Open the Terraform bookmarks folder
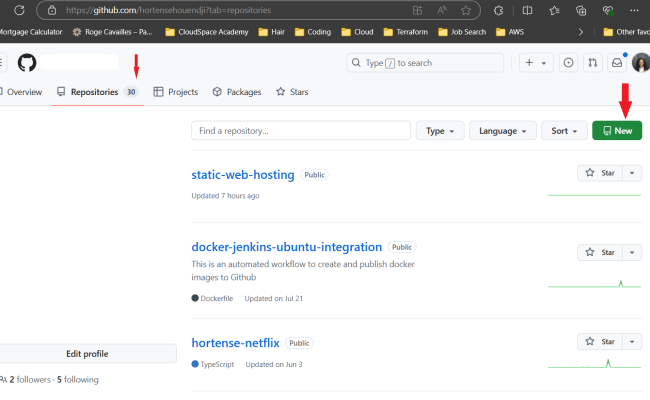650x400 pixels. [x=405, y=32]
